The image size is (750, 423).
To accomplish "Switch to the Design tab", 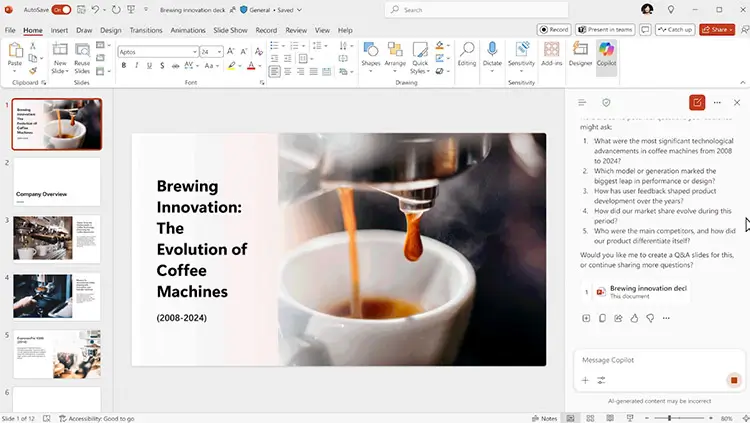I will point(110,30).
